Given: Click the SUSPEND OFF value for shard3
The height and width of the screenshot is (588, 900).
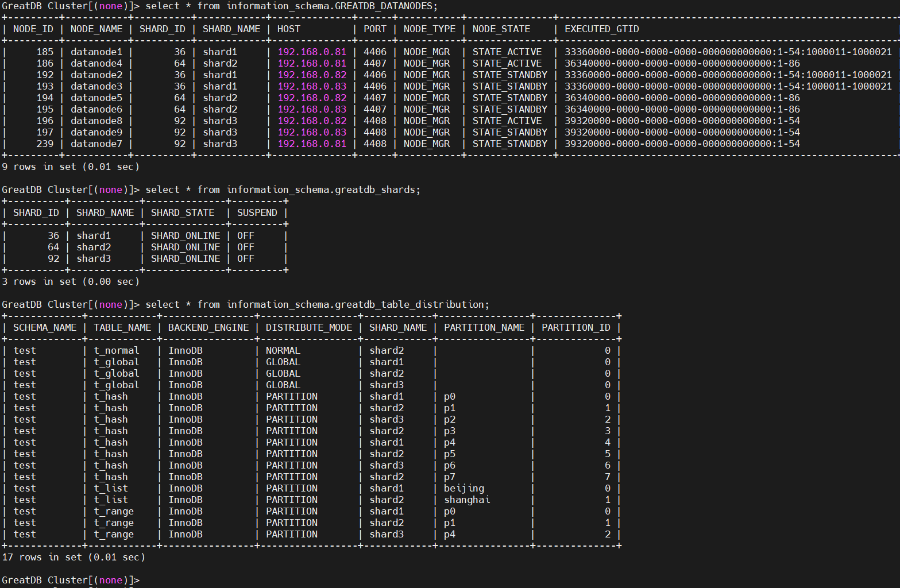Looking at the screenshot, I should 246,258.
